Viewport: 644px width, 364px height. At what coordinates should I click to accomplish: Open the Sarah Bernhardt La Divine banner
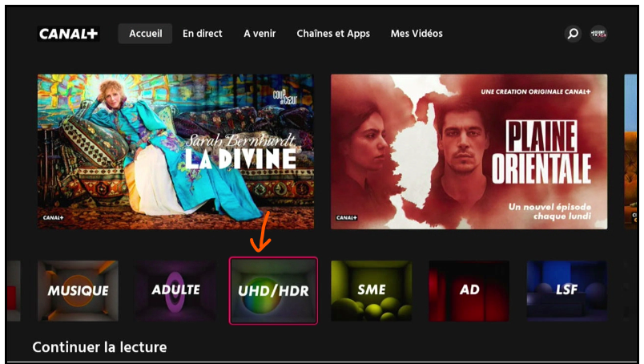point(175,152)
